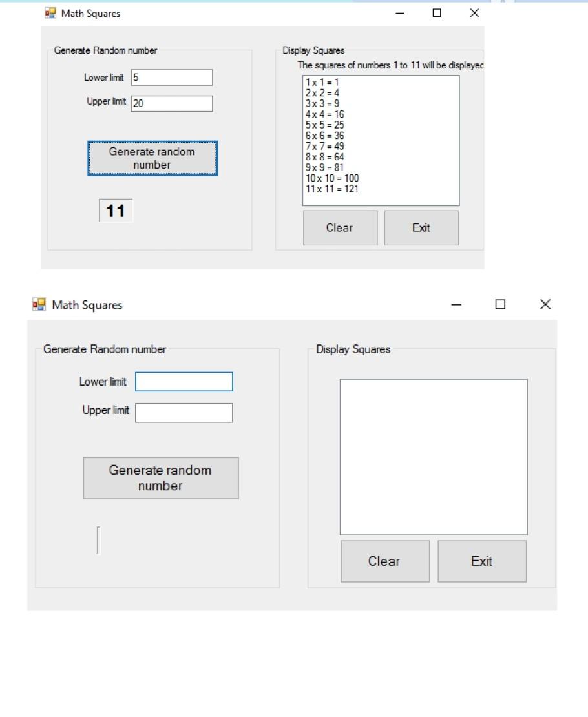Click "Generate Random number" group title in bottom window
Image resolution: width=588 pixels, height=717 pixels.
pos(105,349)
